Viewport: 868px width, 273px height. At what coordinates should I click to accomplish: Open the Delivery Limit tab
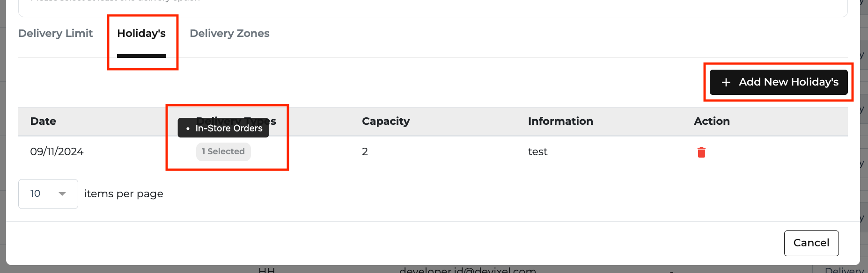tap(55, 33)
